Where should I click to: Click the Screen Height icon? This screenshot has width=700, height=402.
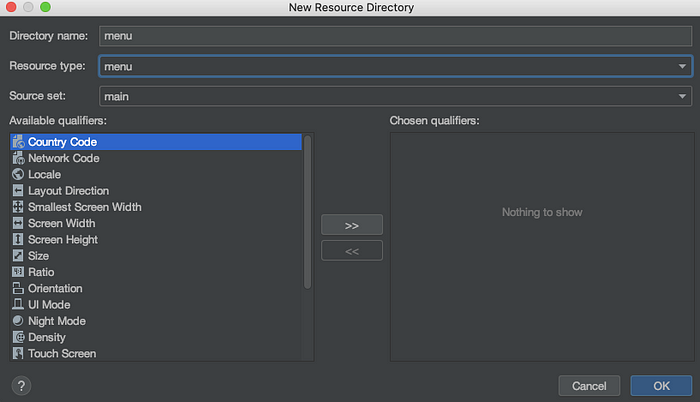coord(18,239)
